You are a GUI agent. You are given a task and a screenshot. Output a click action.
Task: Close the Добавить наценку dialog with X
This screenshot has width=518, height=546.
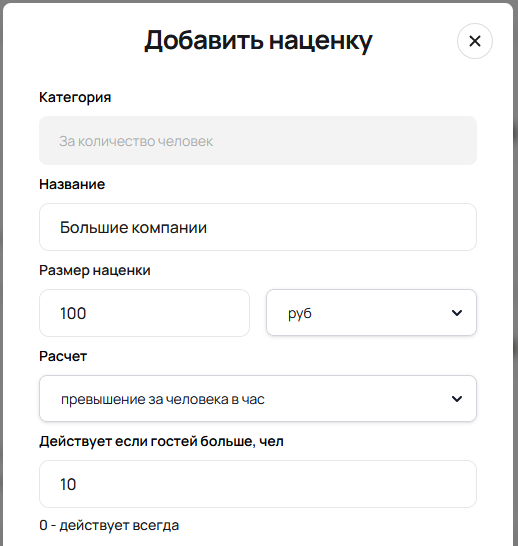tap(474, 41)
